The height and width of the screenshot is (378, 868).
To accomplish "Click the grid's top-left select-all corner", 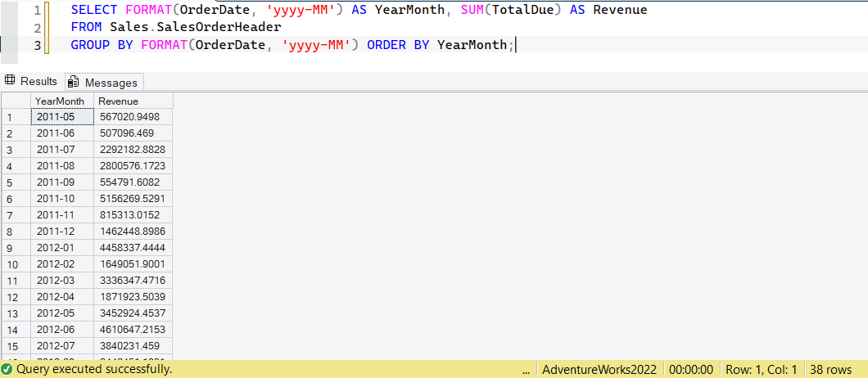I will pyautogui.click(x=16, y=101).
